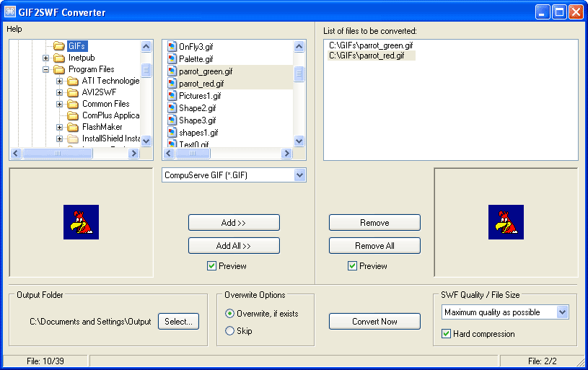588x370 pixels.
Task: Click the Common Files folder icon
Action: [73, 104]
